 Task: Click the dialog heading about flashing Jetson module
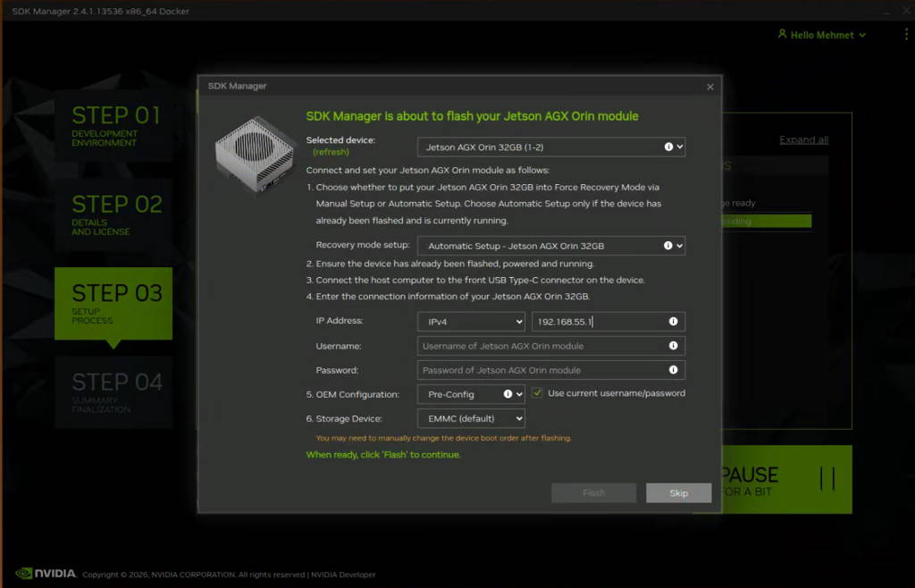[472, 116]
